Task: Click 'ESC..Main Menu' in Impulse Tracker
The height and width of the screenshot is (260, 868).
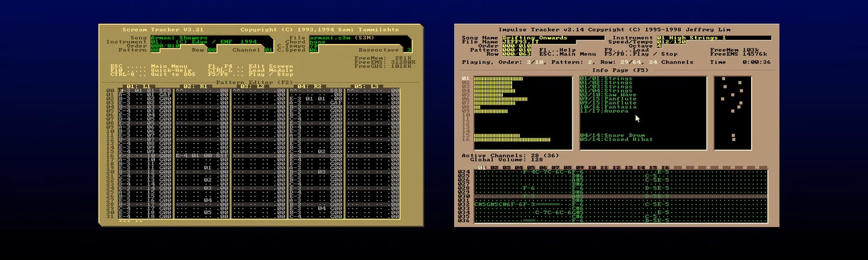Action: [x=568, y=54]
